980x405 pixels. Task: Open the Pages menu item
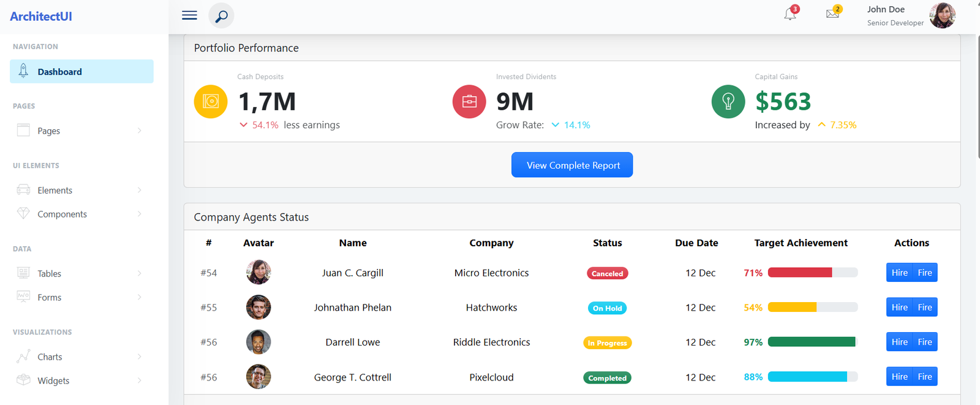[x=81, y=131]
